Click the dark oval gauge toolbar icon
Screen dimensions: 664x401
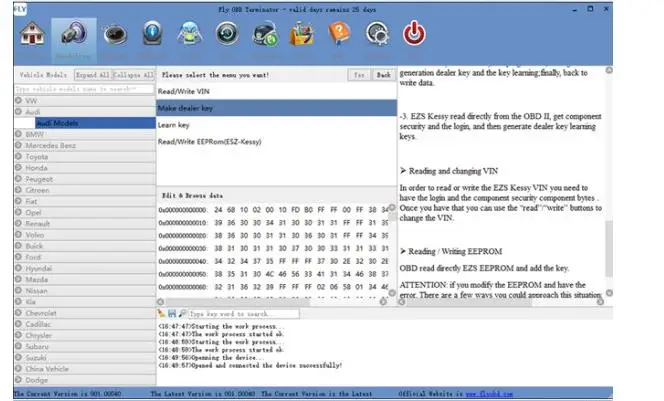pyautogui.click(x=115, y=35)
